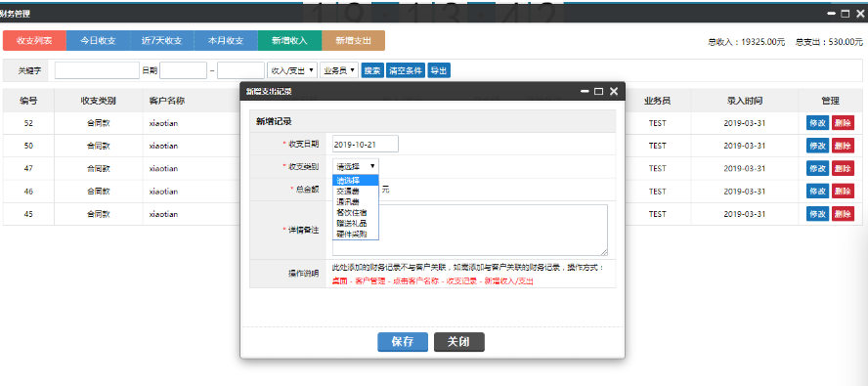The width and height of the screenshot is (868, 386).
Task: Click the 管理 column header
Action: pyautogui.click(x=830, y=101)
